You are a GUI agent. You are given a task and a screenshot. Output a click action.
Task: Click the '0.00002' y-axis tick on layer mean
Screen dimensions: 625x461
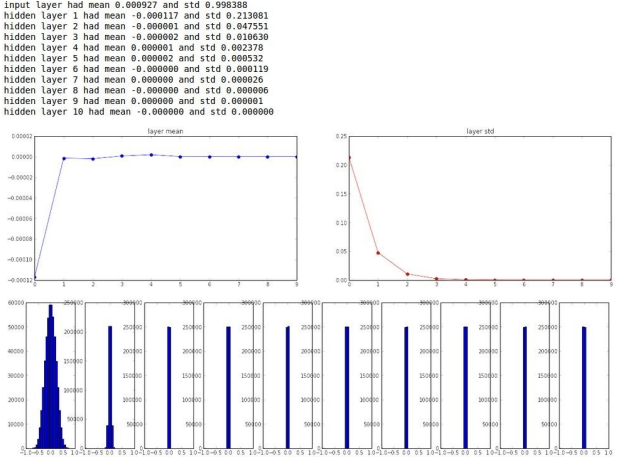(x=22, y=136)
